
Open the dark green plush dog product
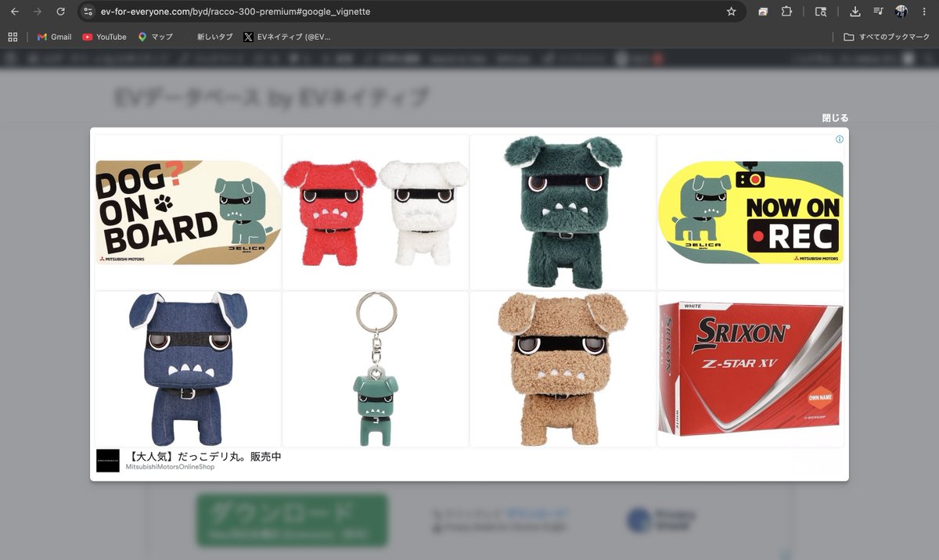(563, 212)
